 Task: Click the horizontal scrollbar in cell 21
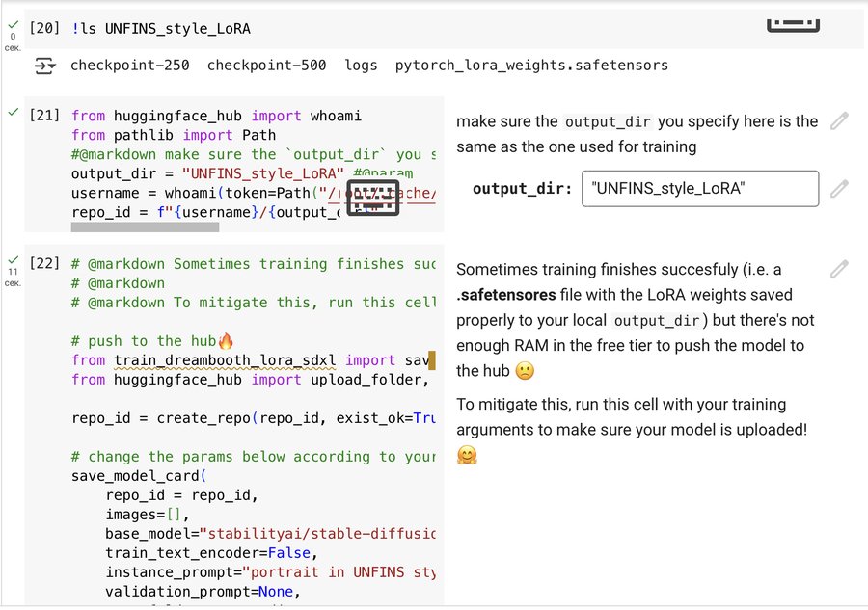(145, 227)
